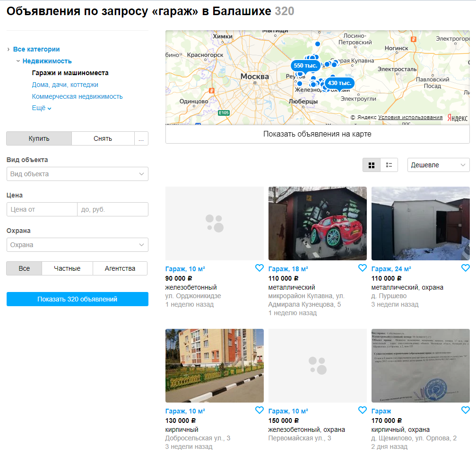Go to Все категории
The image size is (476, 455).
coord(36,49)
